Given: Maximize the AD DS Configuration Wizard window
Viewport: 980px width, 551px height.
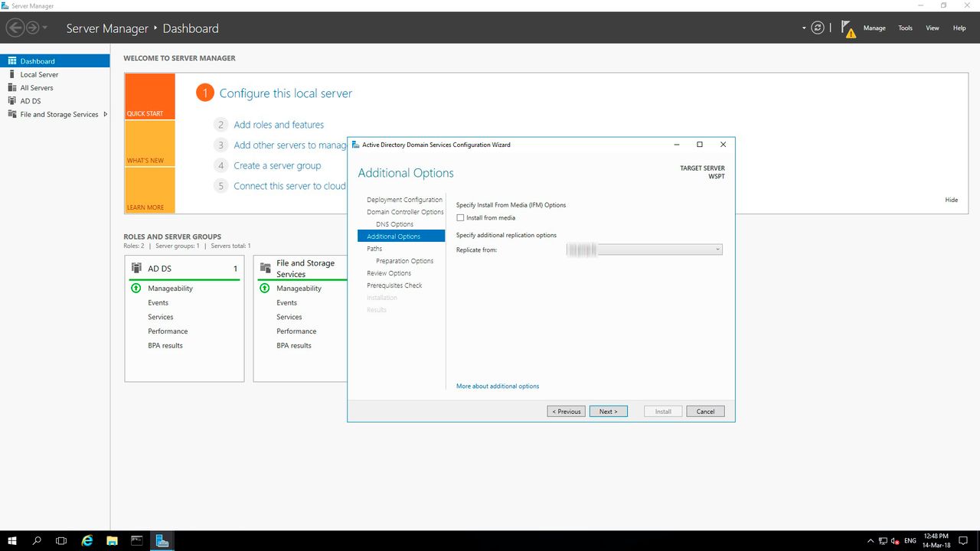Looking at the screenshot, I should [x=699, y=145].
